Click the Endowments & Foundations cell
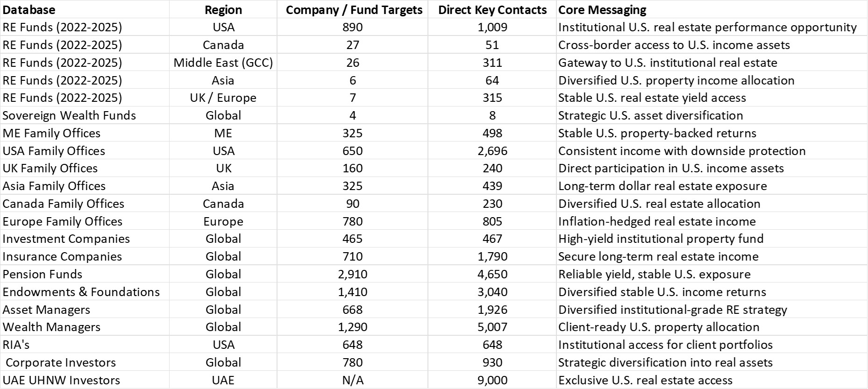This screenshot has width=868, height=389. 81,292
